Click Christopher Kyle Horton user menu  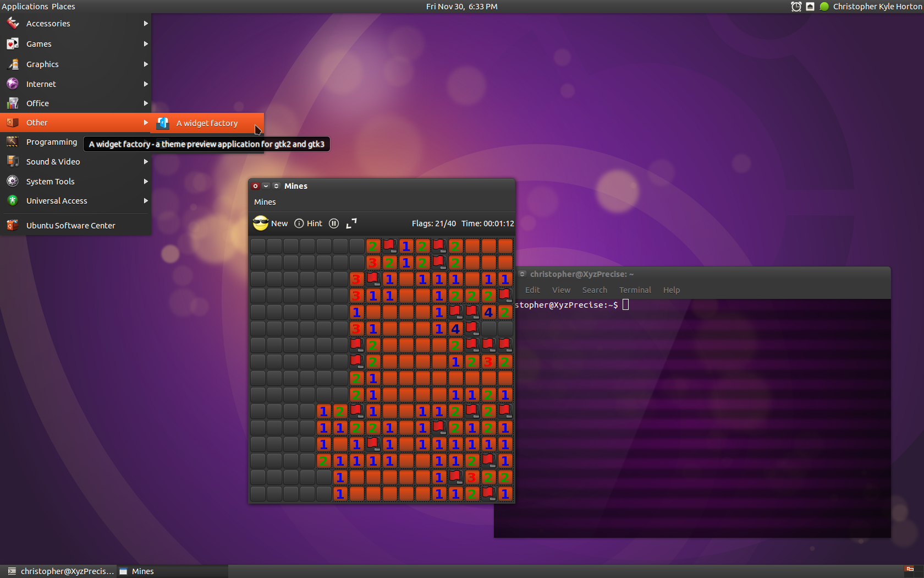[877, 7]
